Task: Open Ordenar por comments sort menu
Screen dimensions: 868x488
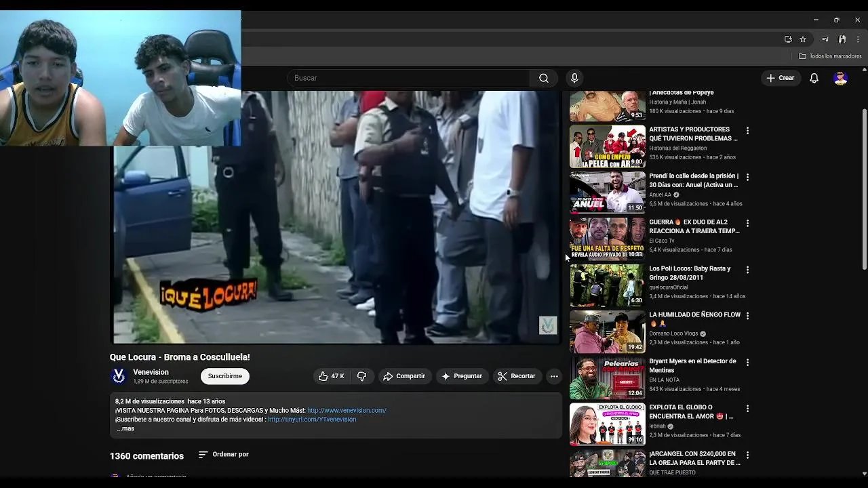Action: tap(224, 454)
